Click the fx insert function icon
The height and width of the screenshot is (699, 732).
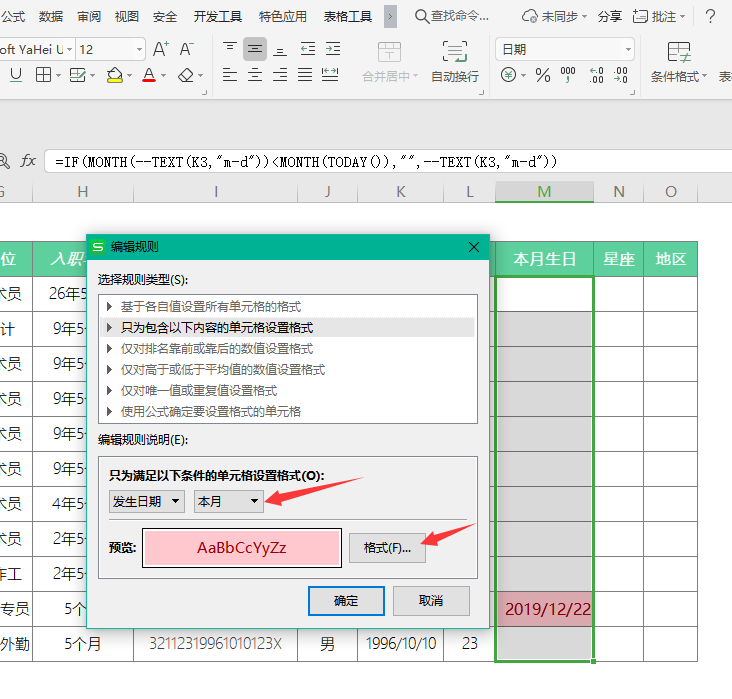(x=28, y=161)
